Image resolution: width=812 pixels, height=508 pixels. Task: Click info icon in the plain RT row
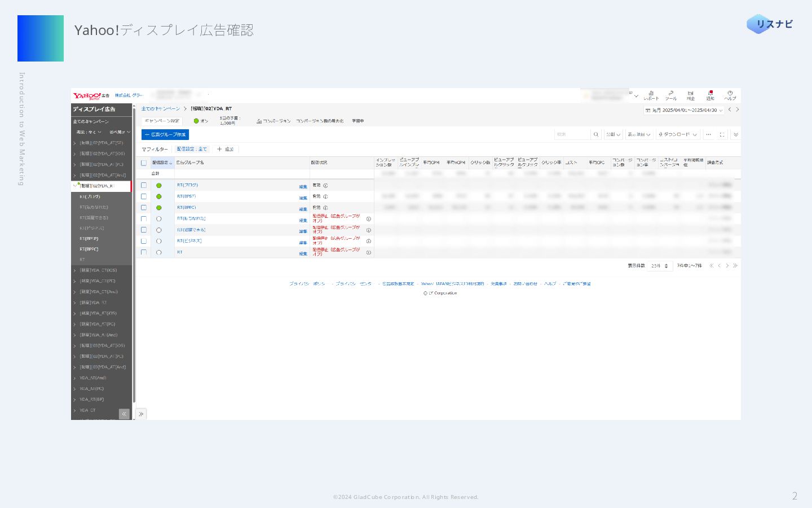(369, 252)
